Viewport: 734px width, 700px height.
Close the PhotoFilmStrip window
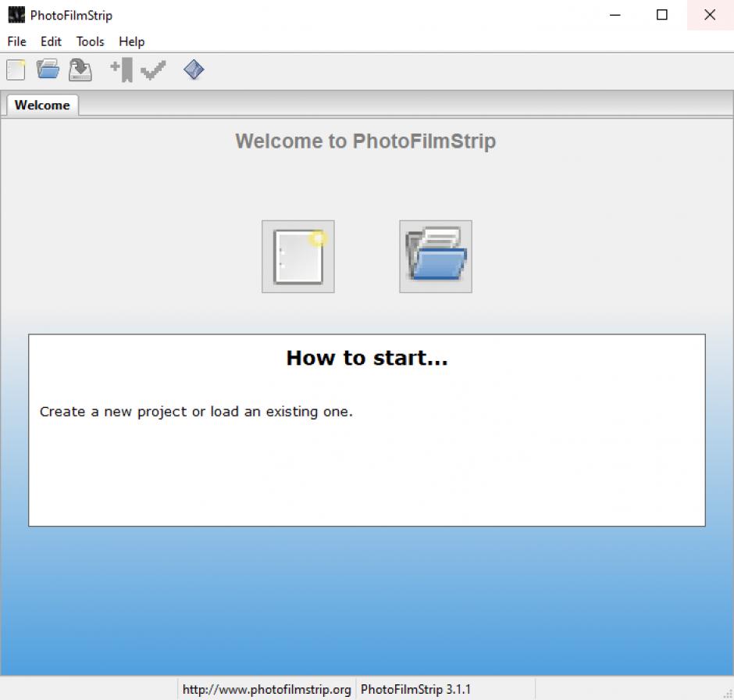tap(710, 15)
